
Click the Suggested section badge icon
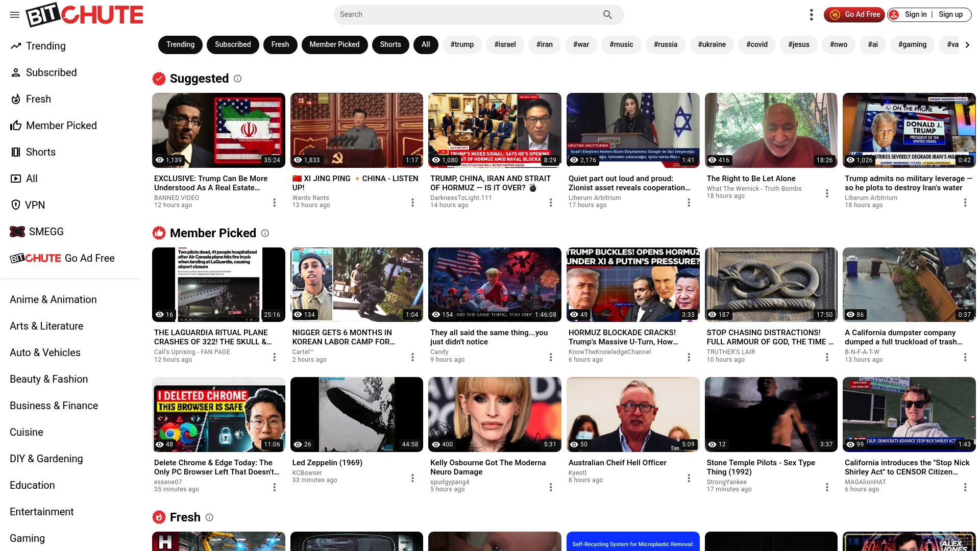pos(159,79)
